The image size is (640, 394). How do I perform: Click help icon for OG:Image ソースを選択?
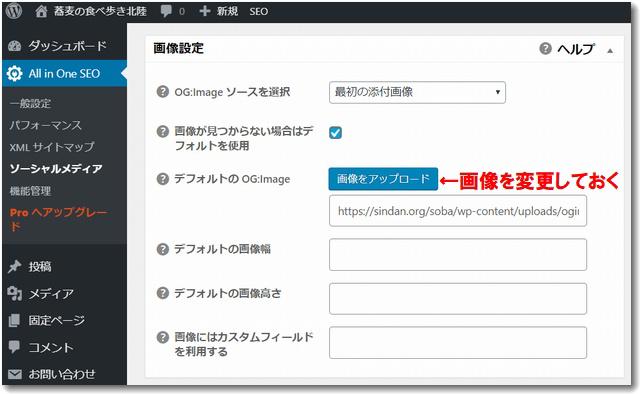point(163,91)
